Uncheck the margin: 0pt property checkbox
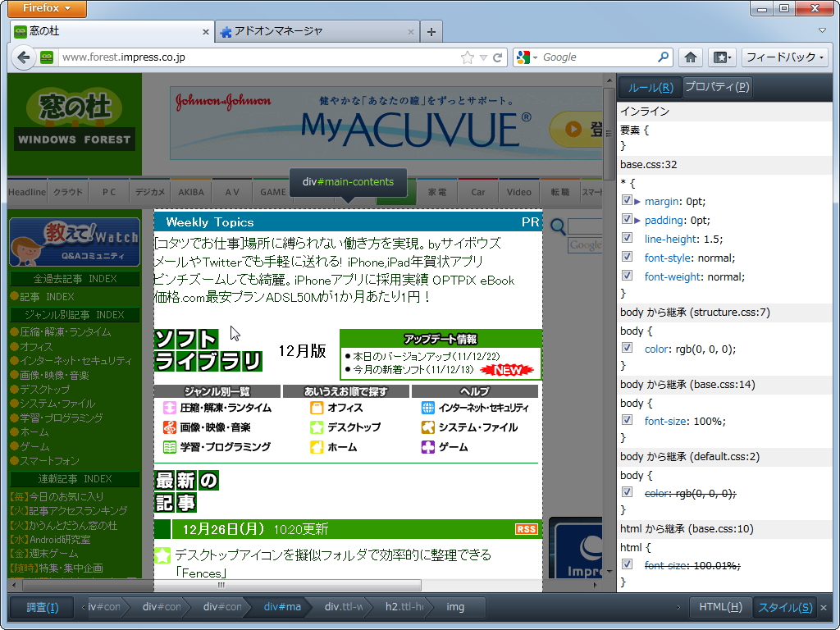The height and width of the screenshot is (630, 840). pos(627,201)
